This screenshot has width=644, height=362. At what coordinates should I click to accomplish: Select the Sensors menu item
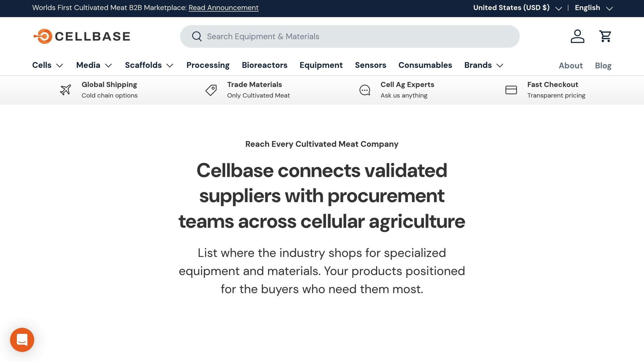[x=370, y=65]
